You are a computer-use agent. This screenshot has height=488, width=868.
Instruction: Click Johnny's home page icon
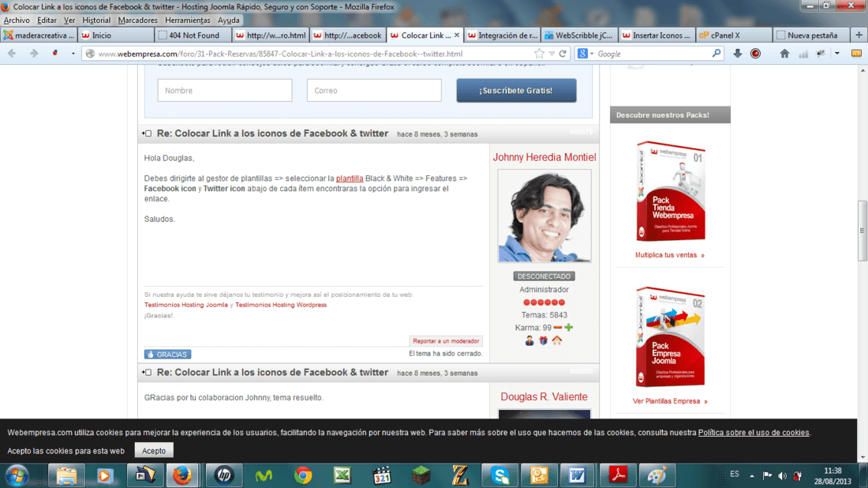pos(557,340)
